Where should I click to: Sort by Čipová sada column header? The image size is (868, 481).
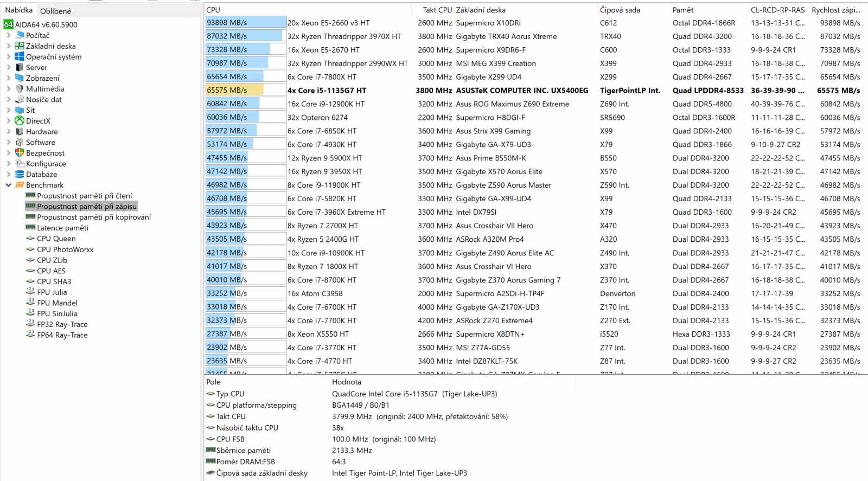tap(634, 10)
